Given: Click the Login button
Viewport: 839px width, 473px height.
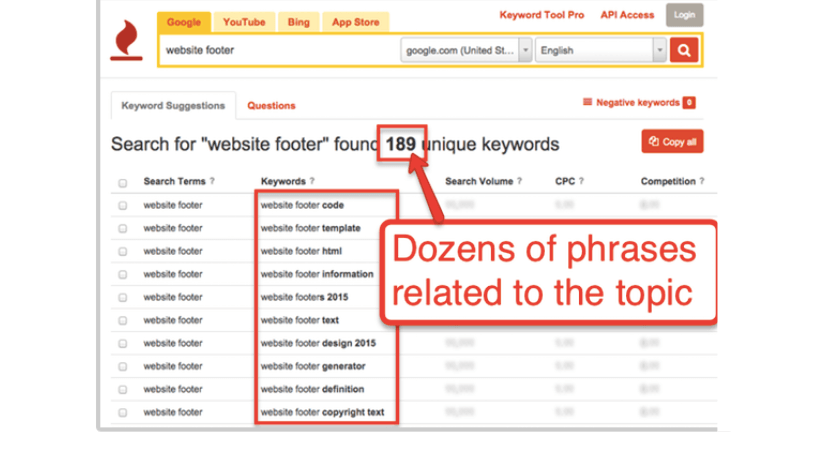Looking at the screenshot, I should coord(684,15).
